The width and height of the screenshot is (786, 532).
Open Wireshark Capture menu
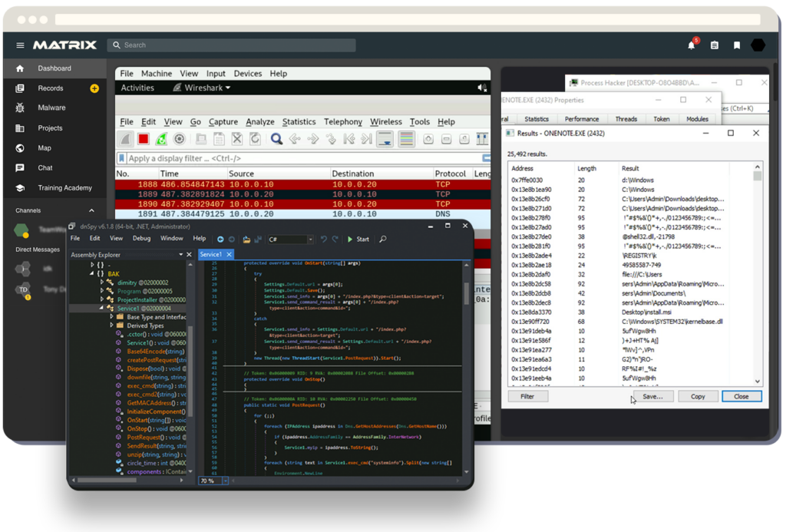223,122
